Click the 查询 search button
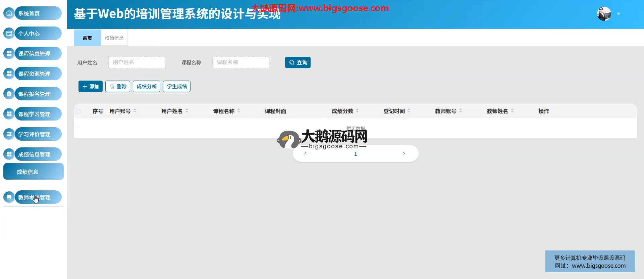This screenshot has width=644, height=279. 298,62
